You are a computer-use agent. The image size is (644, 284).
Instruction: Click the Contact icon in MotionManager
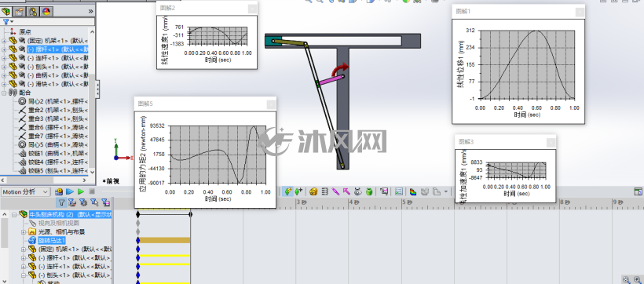click(x=357, y=191)
